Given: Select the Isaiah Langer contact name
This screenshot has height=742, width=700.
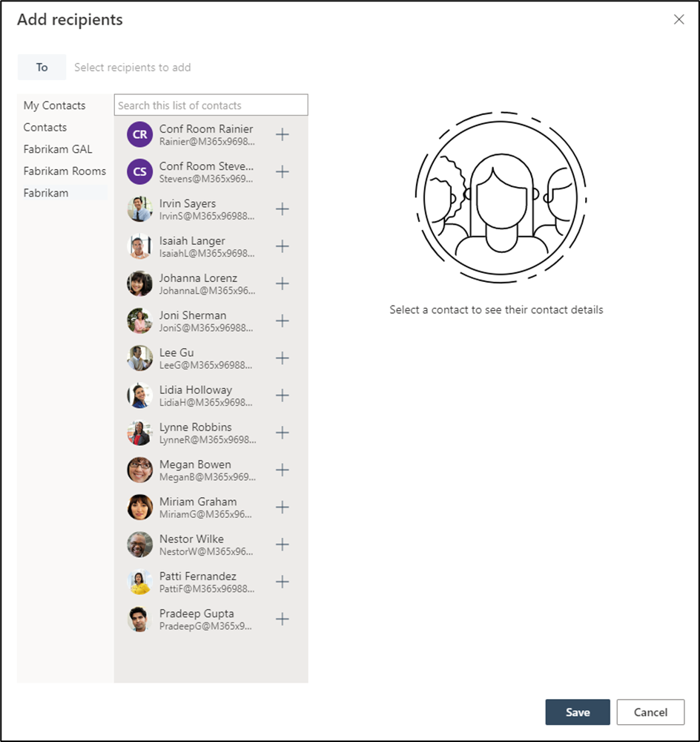Looking at the screenshot, I should click(x=192, y=241).
